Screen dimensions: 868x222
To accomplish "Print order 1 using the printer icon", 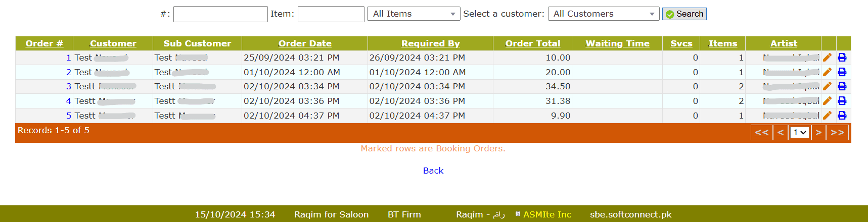I will [x=842, y=58].
